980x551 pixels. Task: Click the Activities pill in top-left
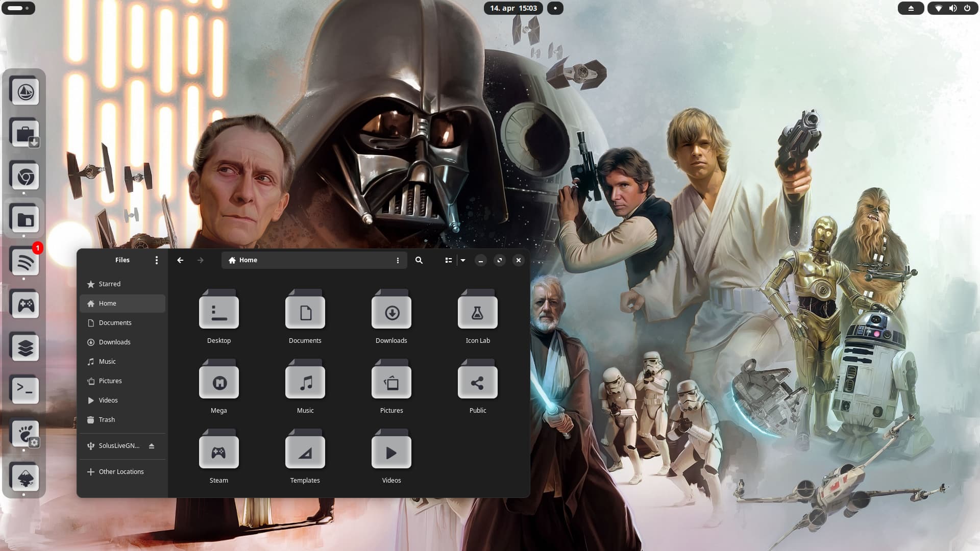(x=18, y=8)
